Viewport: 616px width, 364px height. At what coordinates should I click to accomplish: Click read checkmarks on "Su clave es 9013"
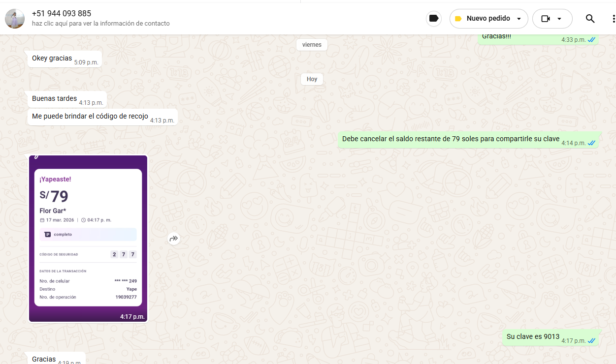coord(591,340)
